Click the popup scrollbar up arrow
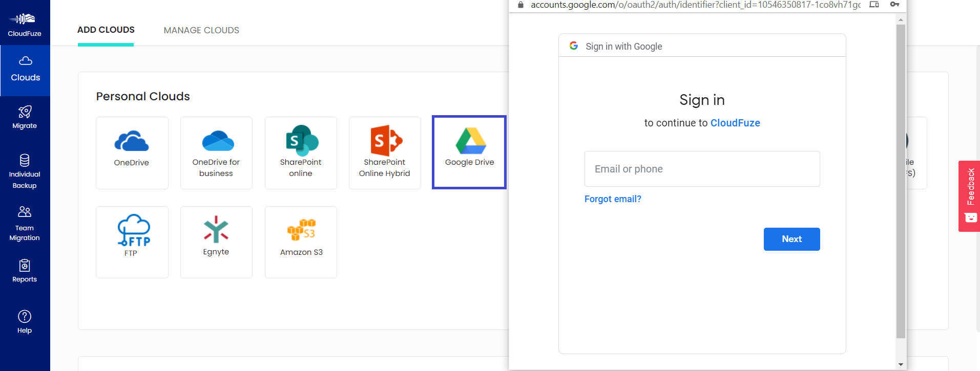 pos(901,19)
